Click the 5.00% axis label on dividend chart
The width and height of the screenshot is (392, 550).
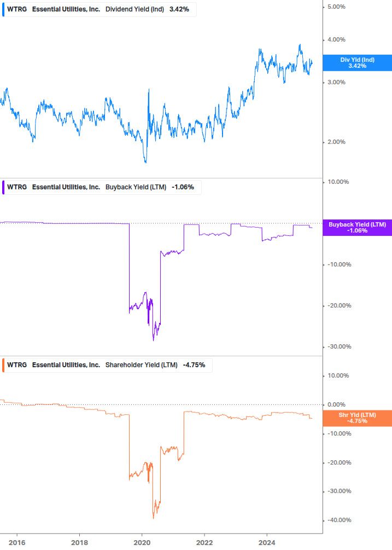(x=336, y=7)
